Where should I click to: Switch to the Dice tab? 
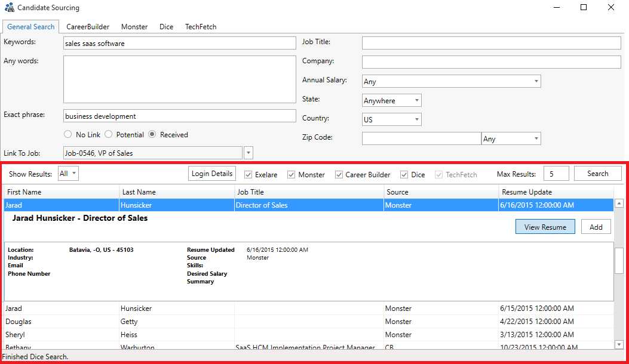[166, 26]
